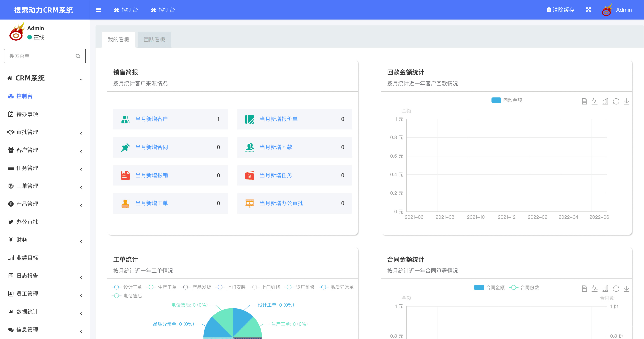Open the 当月新增回款 link
The width and height of the screenshot is (644, 339).
(x=276, y=147)
